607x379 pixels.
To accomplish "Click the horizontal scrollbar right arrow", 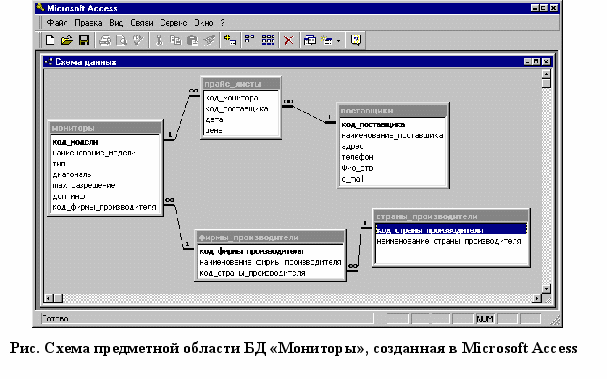I will [537, 298].
